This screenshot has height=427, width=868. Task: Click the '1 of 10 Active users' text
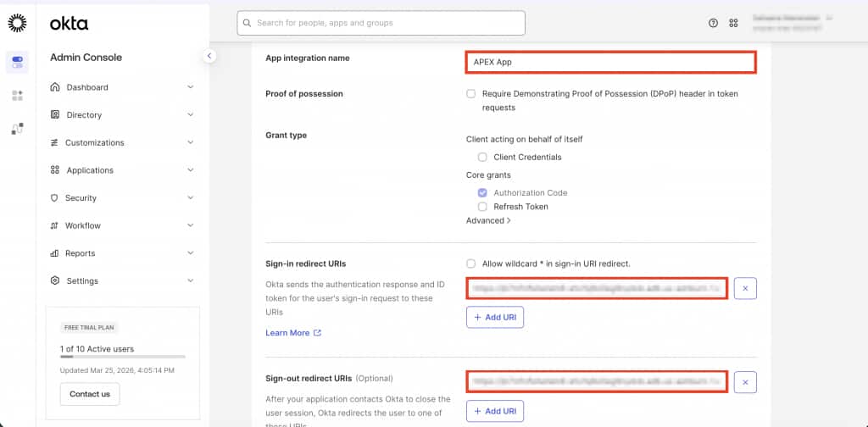point(97,349)
